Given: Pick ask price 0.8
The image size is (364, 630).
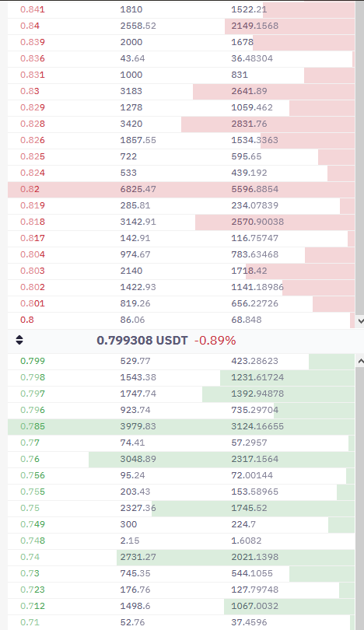Looking at the screenshot, I should [27, 320].
